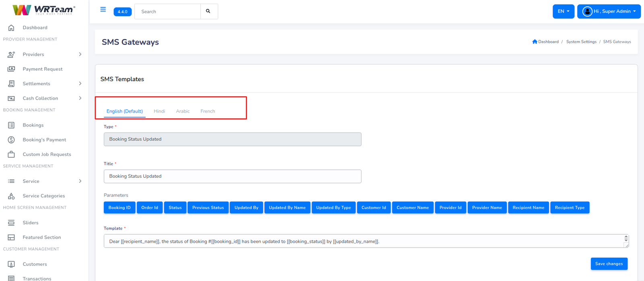Insert the Booking ID parameter
The image size is (644, 281).
pyautogui.click(x=120, y=207)
